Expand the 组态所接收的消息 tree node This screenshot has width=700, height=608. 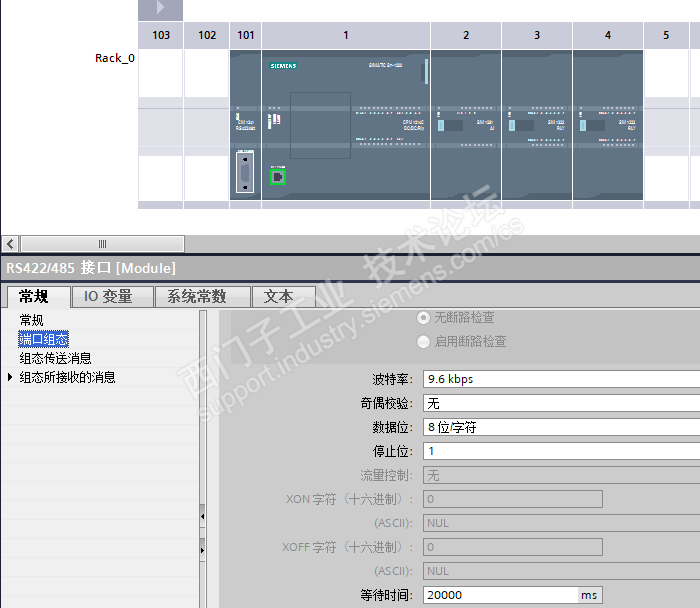(10, 377)
